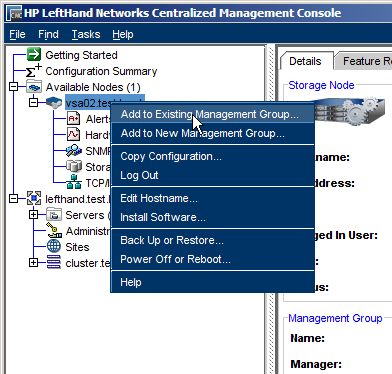Click the vertical pane splitter handle
Screen dimensions: 392x374
click(x=271, y=210)
